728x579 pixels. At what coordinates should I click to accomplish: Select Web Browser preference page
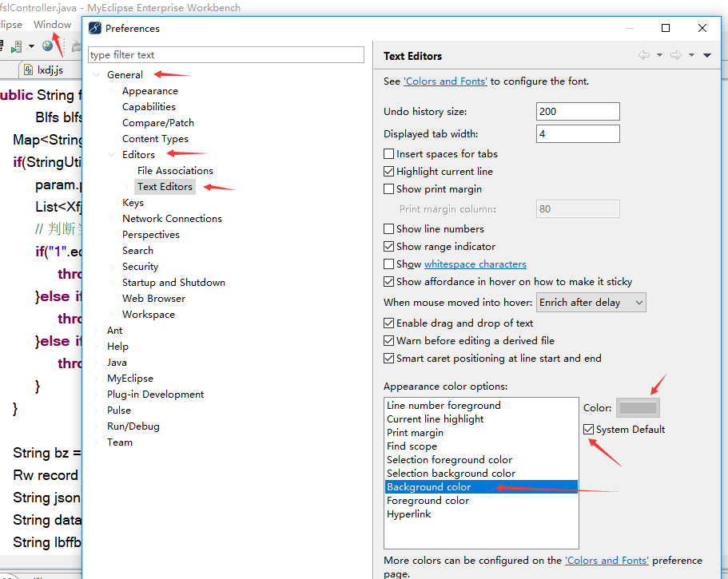coord(153,299)
